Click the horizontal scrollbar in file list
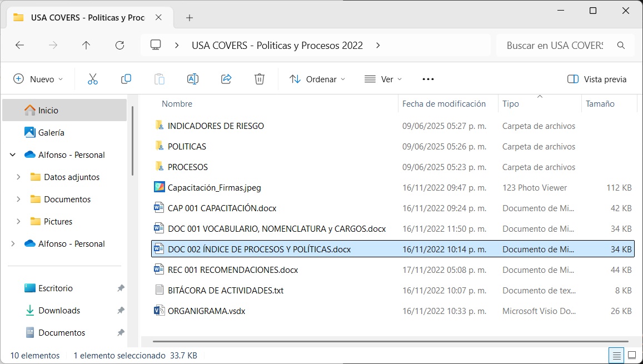Screen dimensions: 643x364 [x=389, y=341]
